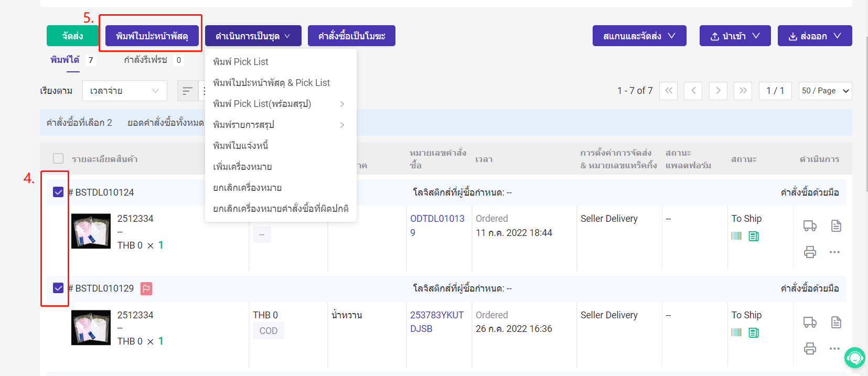Screen dimensions: 868x376
Task: Open the green customer support chat icon
Action: pos(854,358)
